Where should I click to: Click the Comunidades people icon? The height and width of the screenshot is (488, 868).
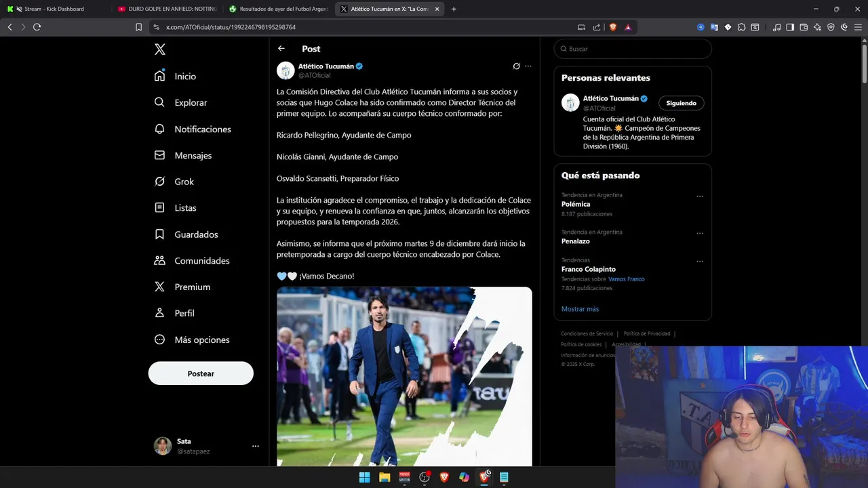[x=159, y=260]
